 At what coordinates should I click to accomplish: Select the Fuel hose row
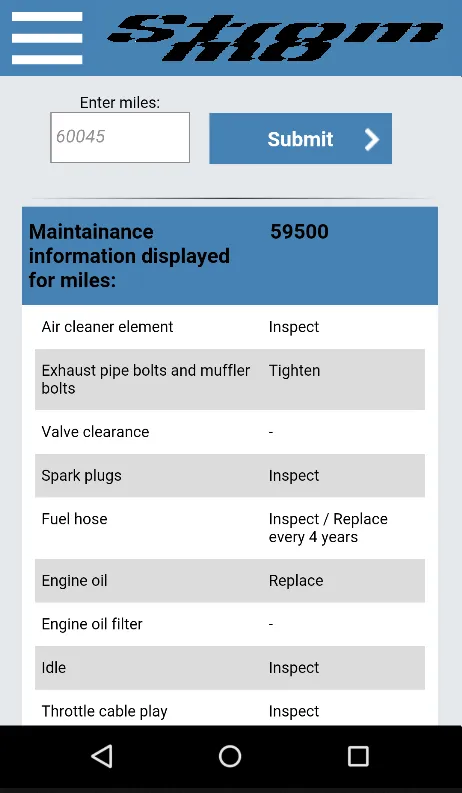coord(230,528)
